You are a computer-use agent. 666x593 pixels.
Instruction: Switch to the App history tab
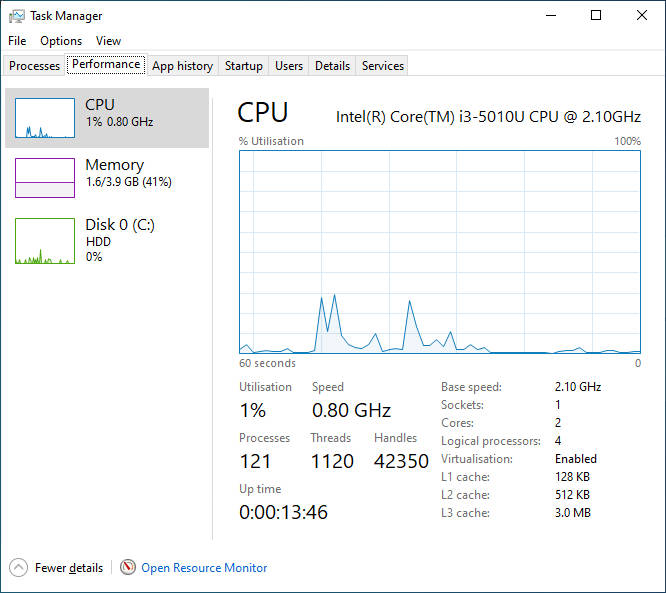182,66
